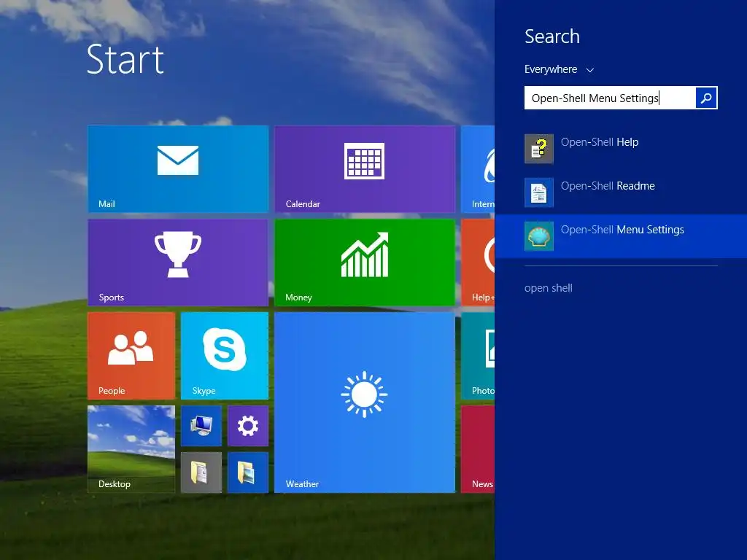Viewport: 747px width, 560px height.
Task: Click the Open-Shell Readme icon
Action: (x=539, y=192)
